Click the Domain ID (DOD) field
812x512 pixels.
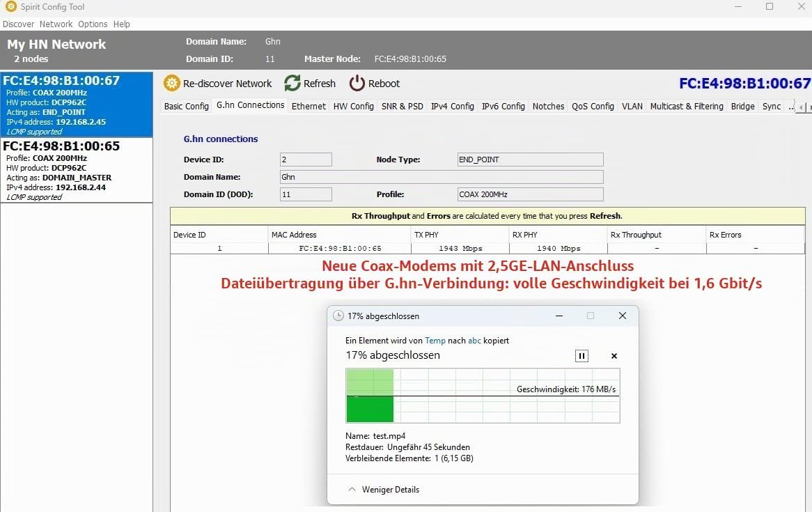tap(306, 194)
